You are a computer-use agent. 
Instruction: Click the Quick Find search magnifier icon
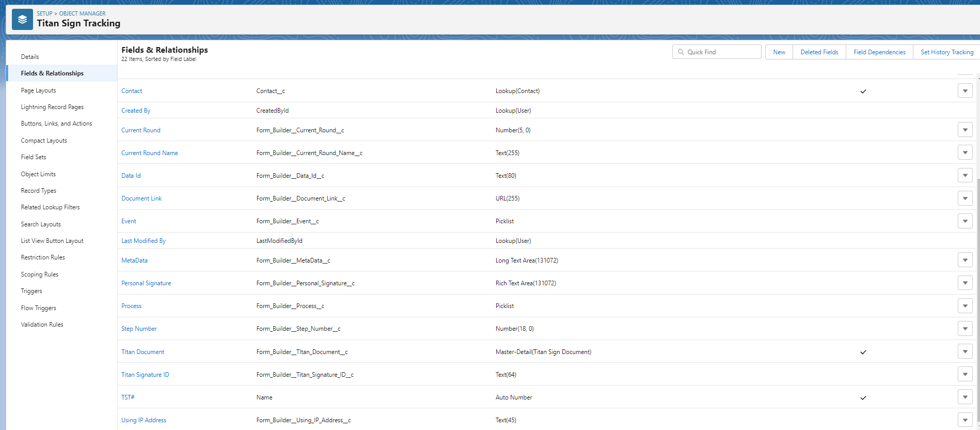tap(681, 52)
